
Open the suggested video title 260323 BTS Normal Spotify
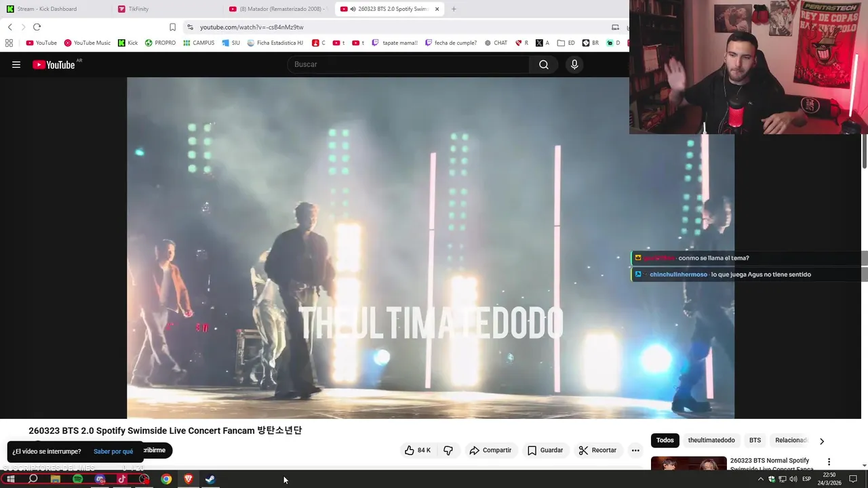(772, 464)
